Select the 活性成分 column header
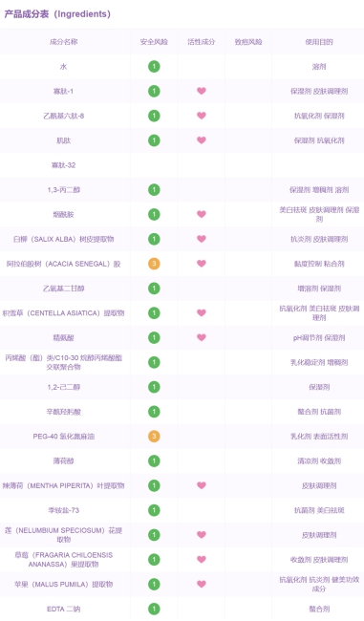Image resolution: width=364 pixels, height=621 pixels. pyautogui.click(x=202, y=42)
